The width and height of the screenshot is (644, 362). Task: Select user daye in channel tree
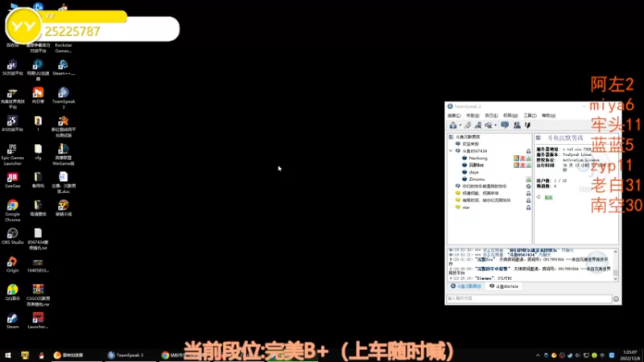(x=473, y=172)
